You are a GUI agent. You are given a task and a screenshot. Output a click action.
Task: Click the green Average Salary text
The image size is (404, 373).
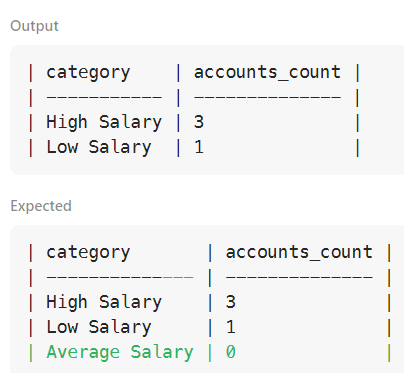click(x=120, y=352)
